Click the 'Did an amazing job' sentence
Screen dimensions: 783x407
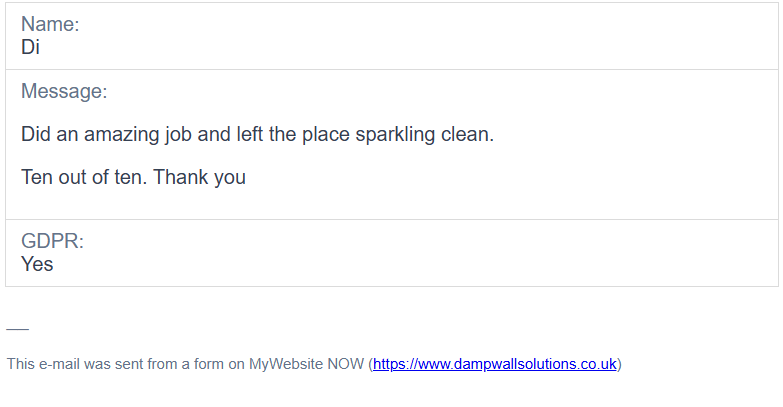point(257,134)
